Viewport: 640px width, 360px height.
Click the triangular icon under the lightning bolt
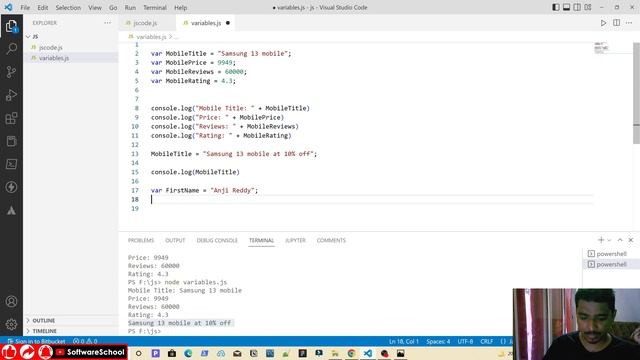tap(11, 210)
